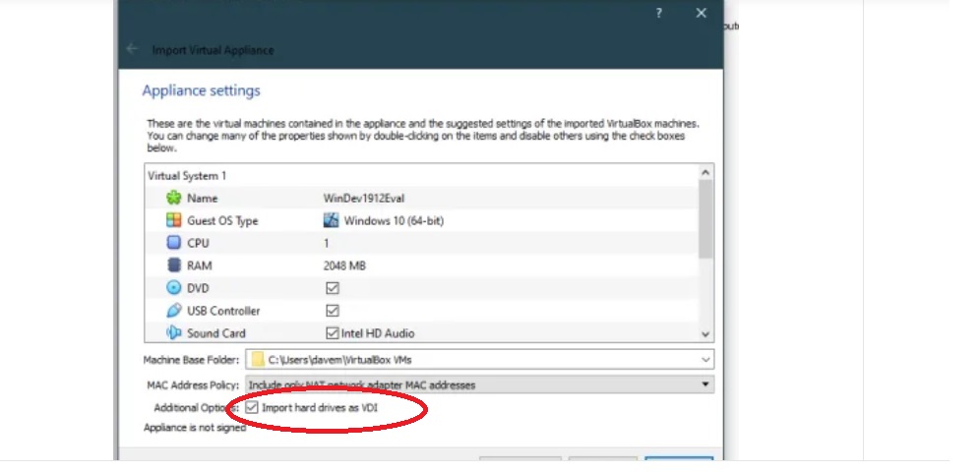
Task: Click the Guest OS Type label
Action: (x=222, y=221)
